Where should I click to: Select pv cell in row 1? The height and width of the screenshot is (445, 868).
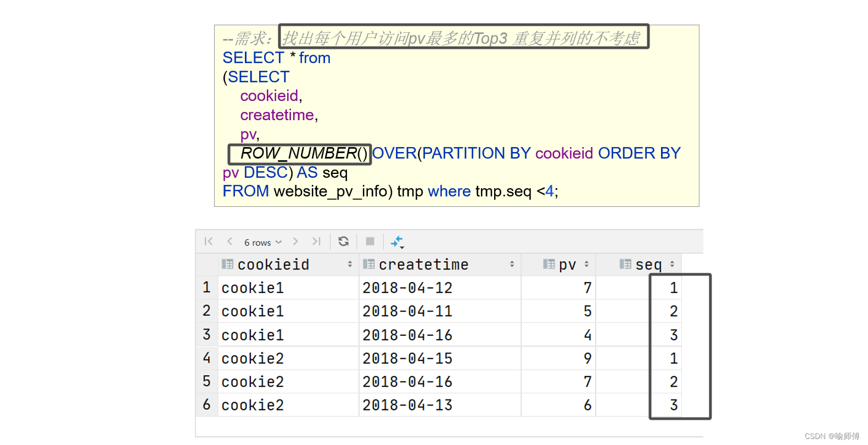[x=558, y=288]
